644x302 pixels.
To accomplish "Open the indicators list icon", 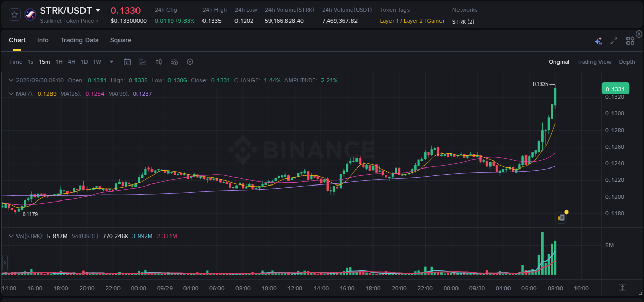I will pos(174,61).
